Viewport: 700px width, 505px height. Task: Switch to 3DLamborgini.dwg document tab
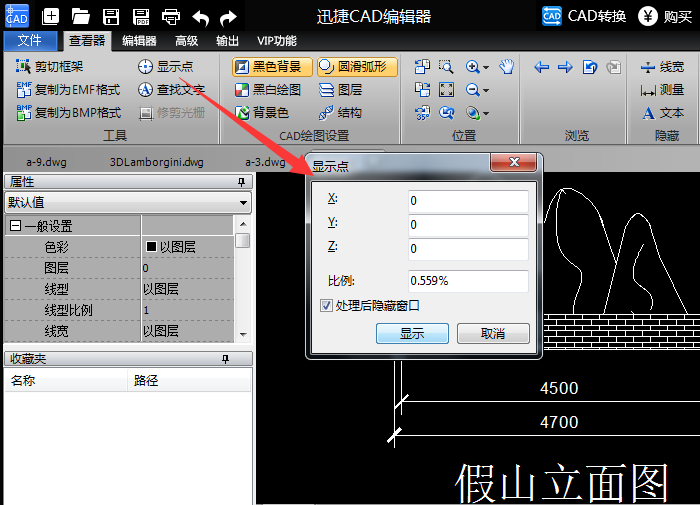pos(157,162)
